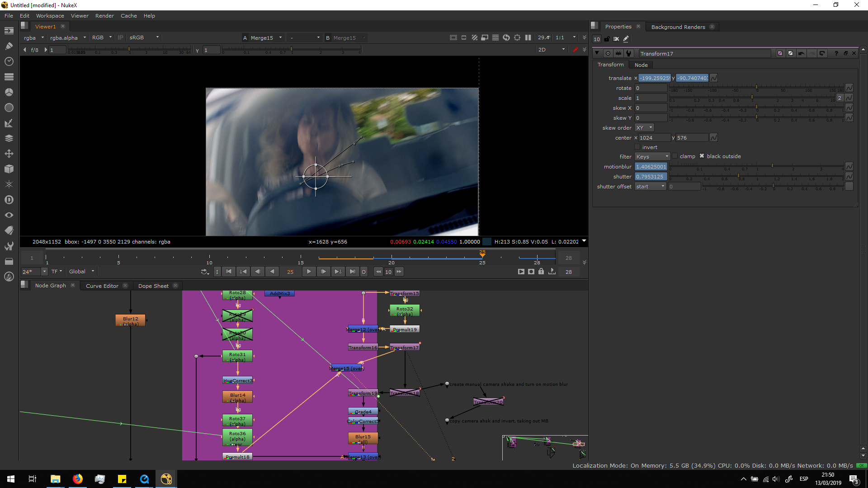Adjust the motionblur slider
Image resolution: width=868 pixels, height=488 pixels.
(x=772, y=166)
